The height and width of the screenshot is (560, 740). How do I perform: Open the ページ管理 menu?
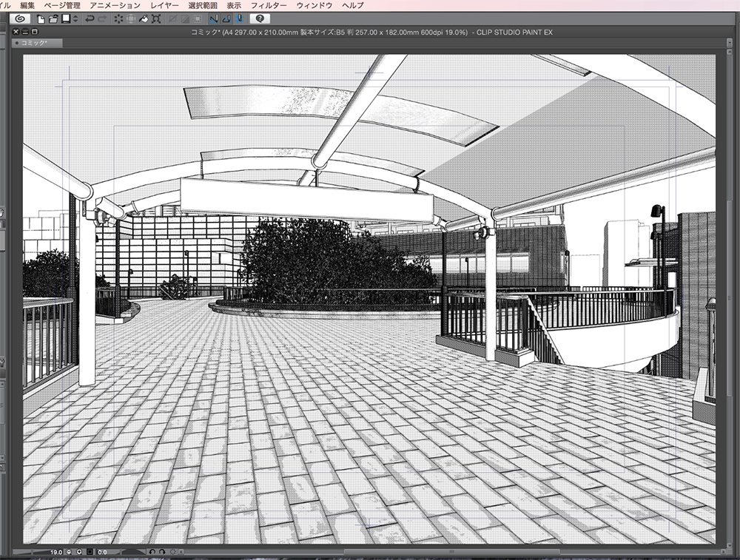62,5
